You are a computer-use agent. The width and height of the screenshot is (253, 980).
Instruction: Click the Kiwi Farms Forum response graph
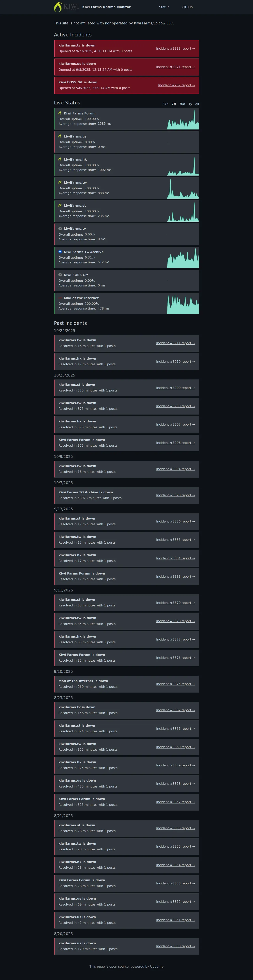(x=183, y=119)
